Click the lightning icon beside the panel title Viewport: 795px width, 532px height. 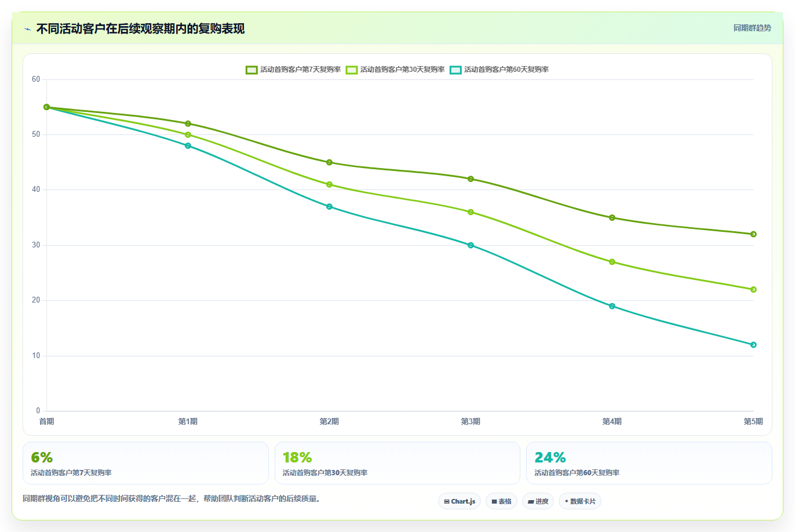click(x=27, y=29)
